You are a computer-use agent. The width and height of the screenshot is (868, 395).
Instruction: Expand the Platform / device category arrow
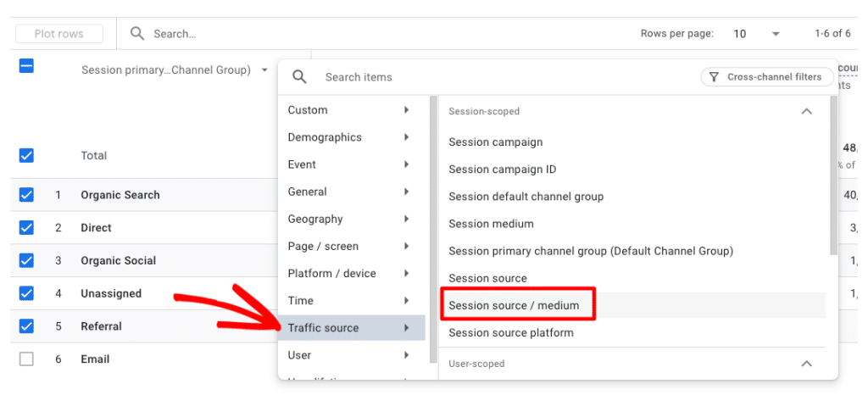coord(407,274)
